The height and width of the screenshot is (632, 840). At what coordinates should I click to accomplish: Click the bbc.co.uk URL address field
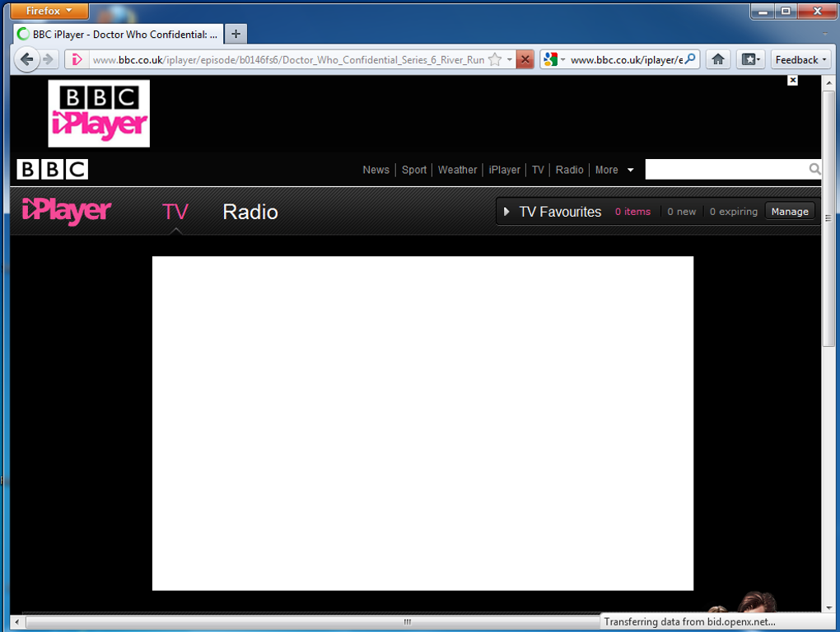[x=288, y=59]
